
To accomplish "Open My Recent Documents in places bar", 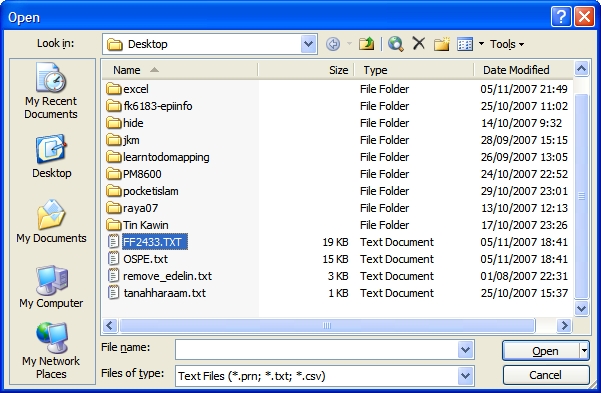I will pos(51,91).
